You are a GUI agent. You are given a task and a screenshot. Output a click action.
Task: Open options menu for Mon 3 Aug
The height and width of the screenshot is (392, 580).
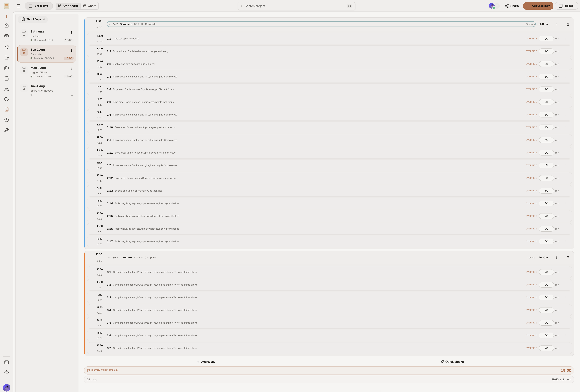tap(72, 69)
